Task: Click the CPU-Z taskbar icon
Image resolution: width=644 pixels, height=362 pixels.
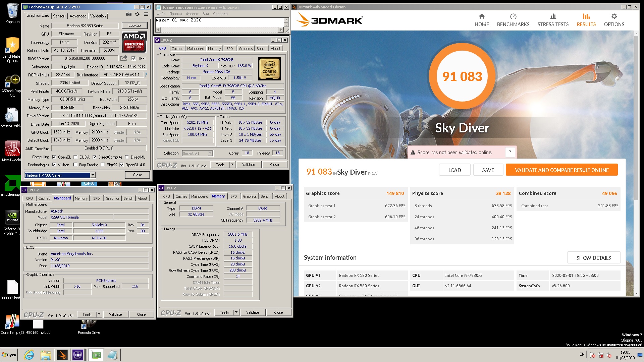Action: point(78,355)
